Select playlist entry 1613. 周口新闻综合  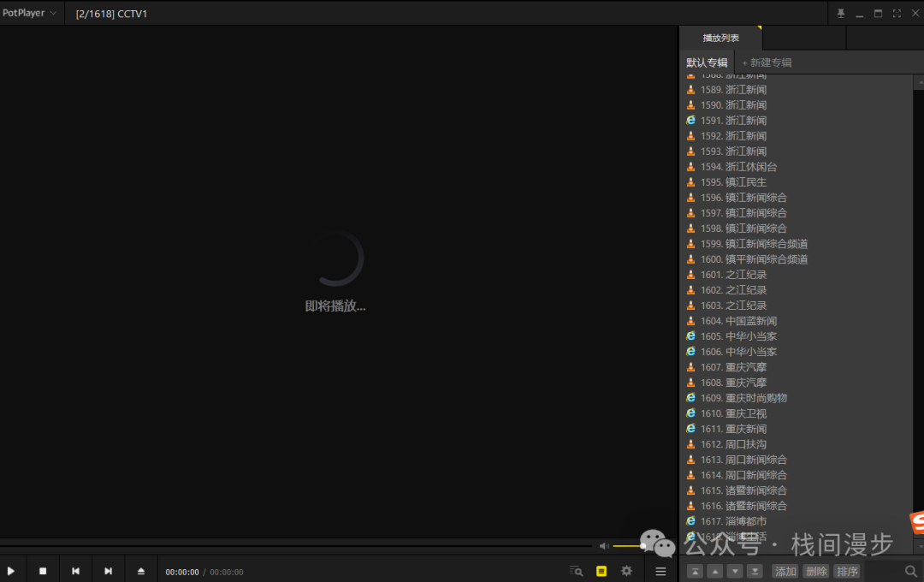(x=797, y=460)
